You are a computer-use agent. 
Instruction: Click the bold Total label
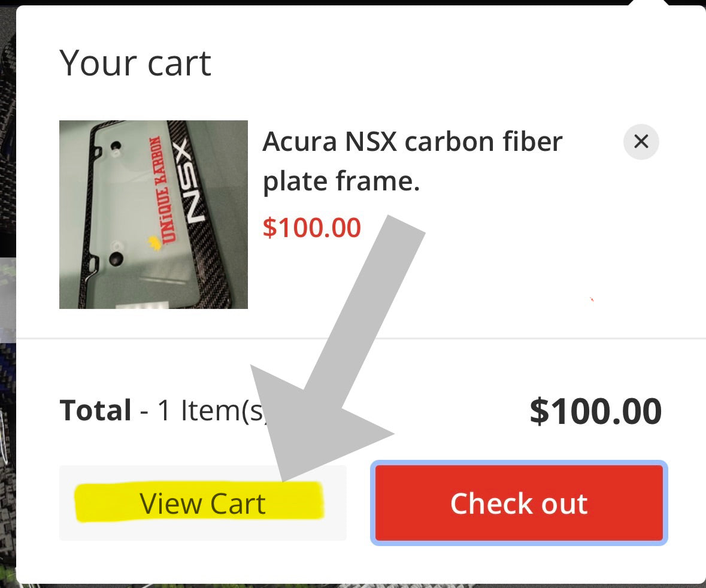[95, 411]
